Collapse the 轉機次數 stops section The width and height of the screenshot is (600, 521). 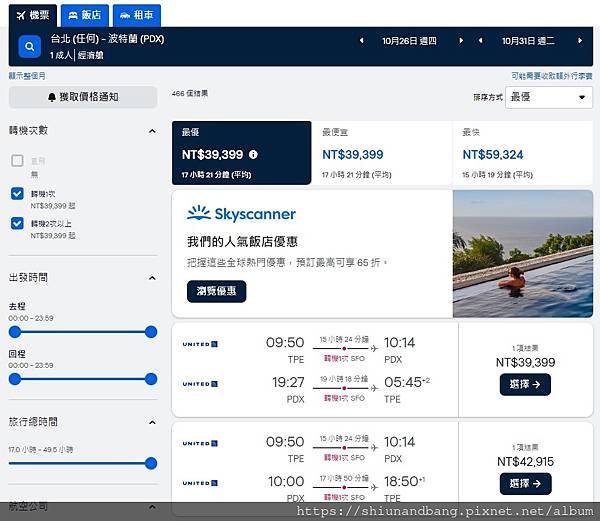(x=152, y=131)
